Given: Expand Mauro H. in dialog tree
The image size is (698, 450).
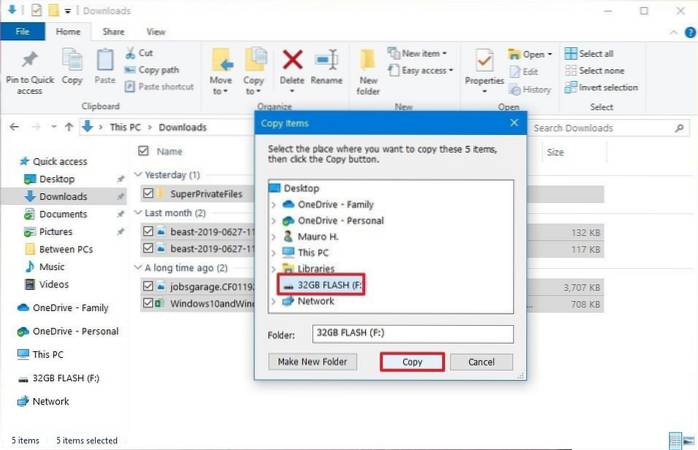Looking at the screenshot, I should [x=274, y=237].
